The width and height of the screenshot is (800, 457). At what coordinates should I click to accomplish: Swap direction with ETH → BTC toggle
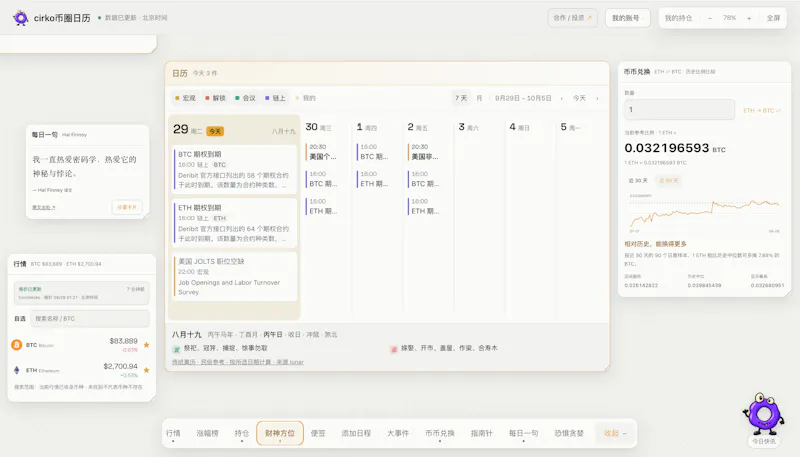click(762, 110)
